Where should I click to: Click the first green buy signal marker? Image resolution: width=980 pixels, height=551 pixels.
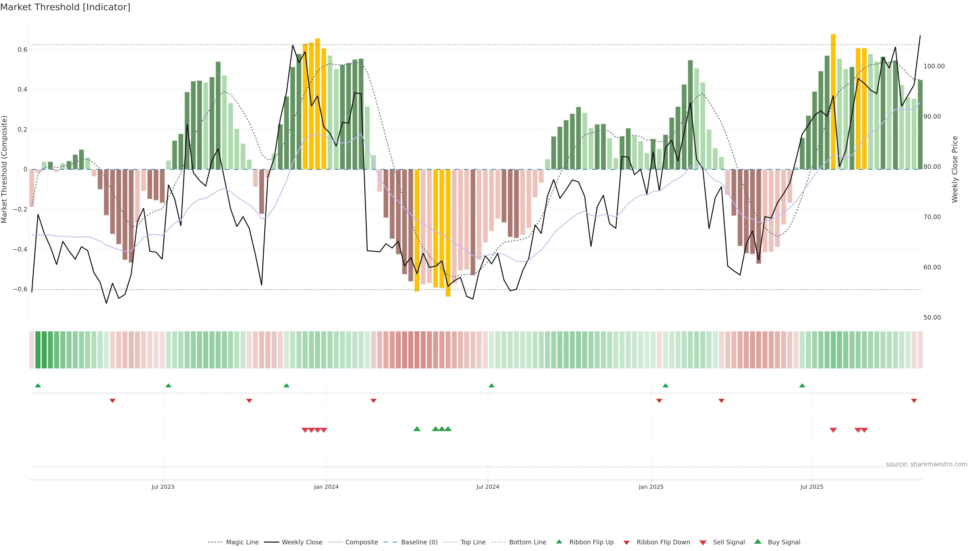coord(417,429)
